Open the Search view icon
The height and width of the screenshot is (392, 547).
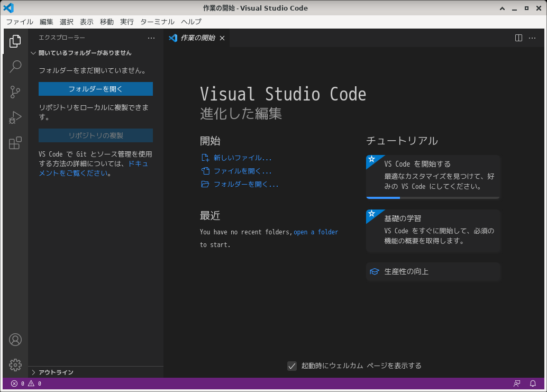[15, 66]
